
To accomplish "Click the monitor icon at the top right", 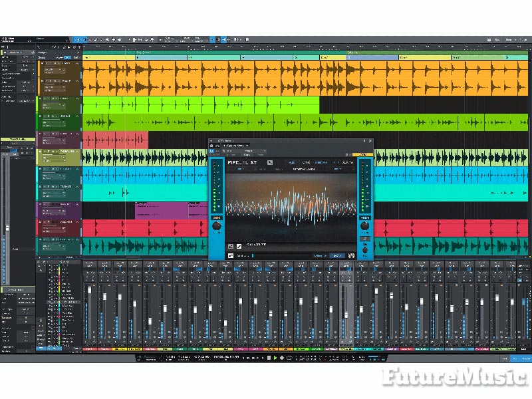I will point(489,40).
